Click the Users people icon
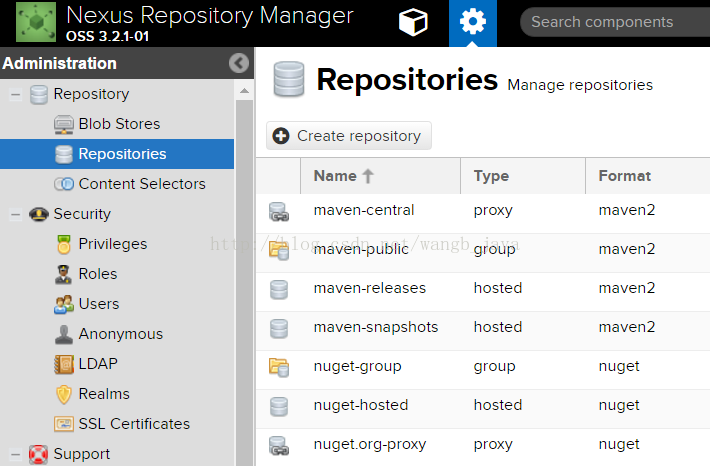Viewport: 710px width, 466px height. coord(63,304)
